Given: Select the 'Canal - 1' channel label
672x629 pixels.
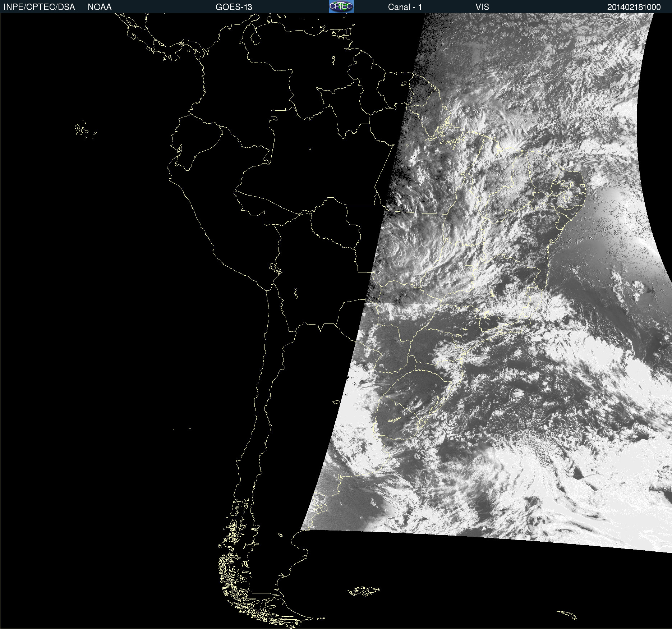Looking at the screenshot, I should 405,7.
